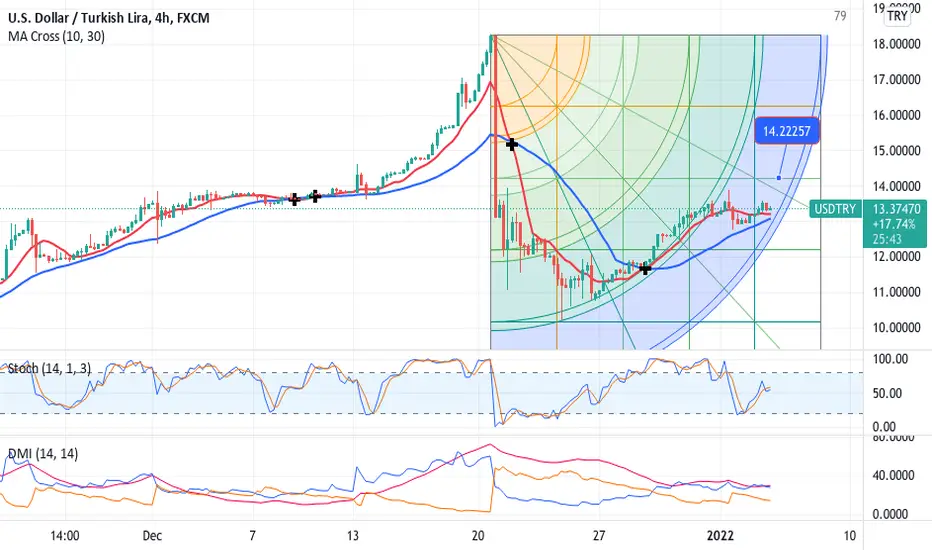The height and width of the screenshot is (550, 932).
Task: Click the 25:43 countdown timer label
Action: (x=887, y=239)
